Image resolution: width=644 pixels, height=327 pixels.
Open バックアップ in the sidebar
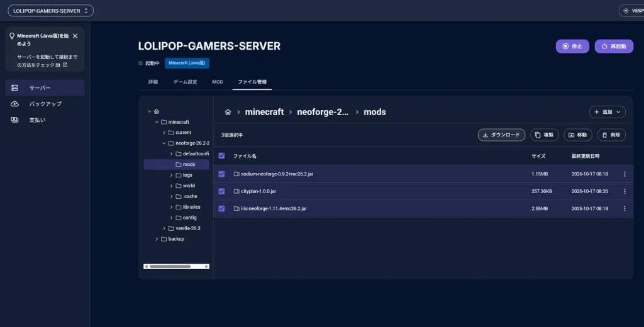[45, 104]
